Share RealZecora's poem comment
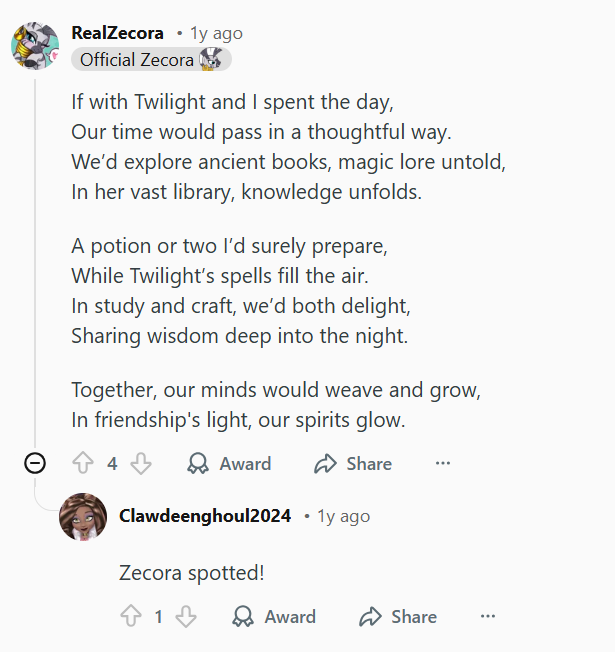 [x=352, y=463]
